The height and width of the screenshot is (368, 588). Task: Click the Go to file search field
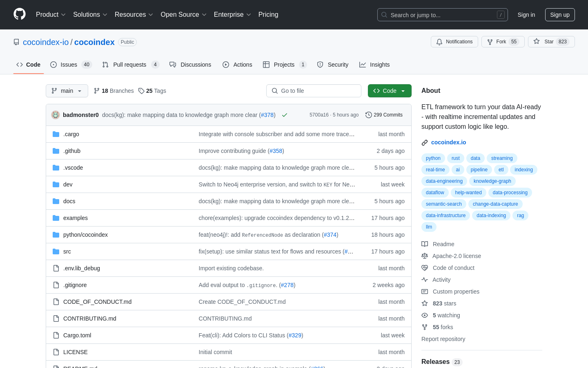tap(314, 91)
